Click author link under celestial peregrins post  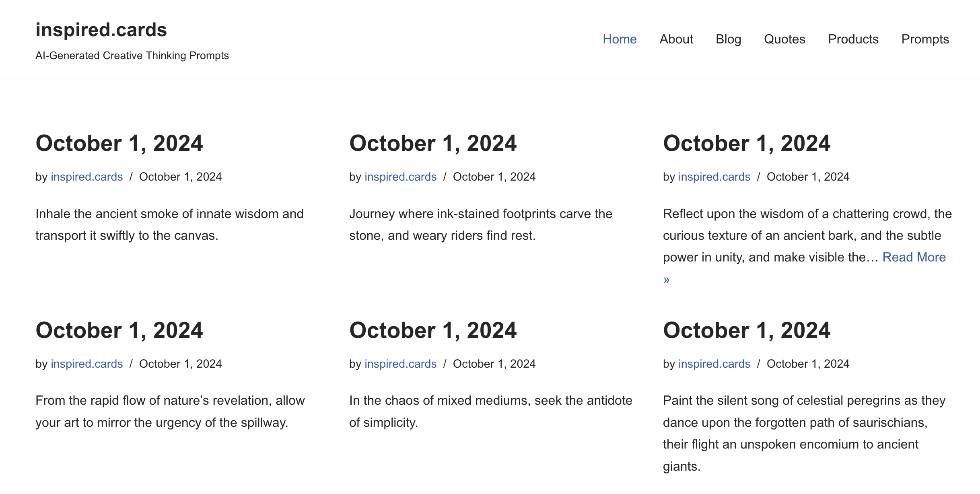[714, 364]
